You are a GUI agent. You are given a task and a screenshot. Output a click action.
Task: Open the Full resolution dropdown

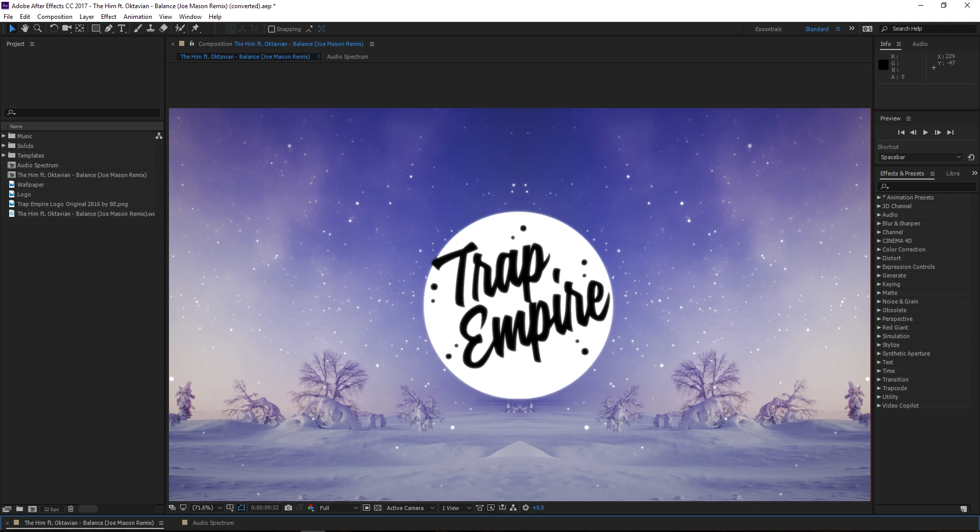coord(339,508)
